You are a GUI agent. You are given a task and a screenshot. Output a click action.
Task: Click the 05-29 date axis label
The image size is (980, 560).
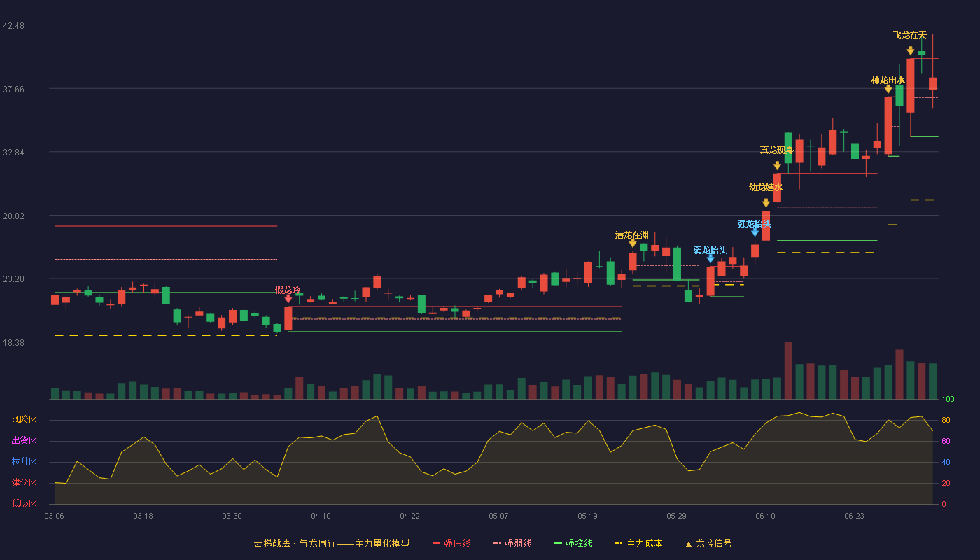pos(676,516)
